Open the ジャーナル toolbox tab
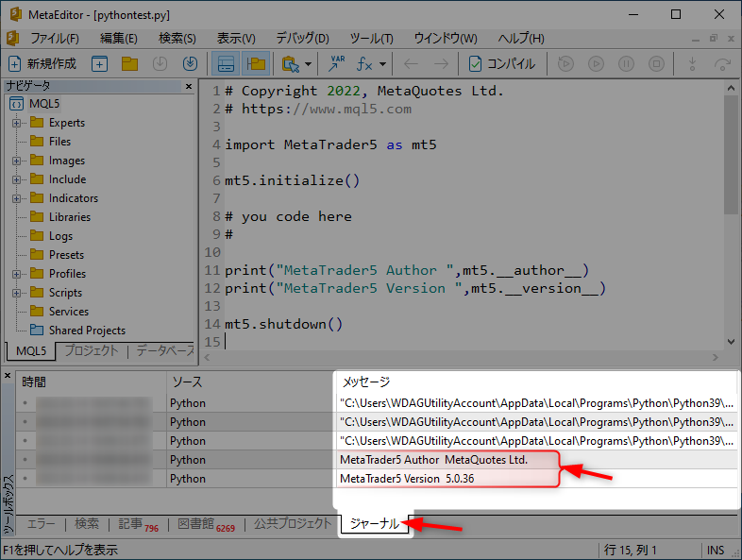Viewport: 742px width, 560px height. point(375,524)
